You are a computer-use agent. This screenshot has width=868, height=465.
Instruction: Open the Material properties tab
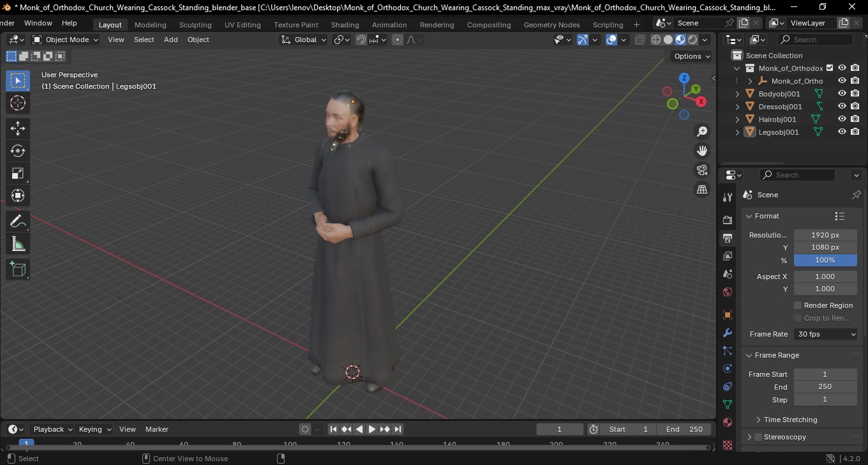click(728, 422)
